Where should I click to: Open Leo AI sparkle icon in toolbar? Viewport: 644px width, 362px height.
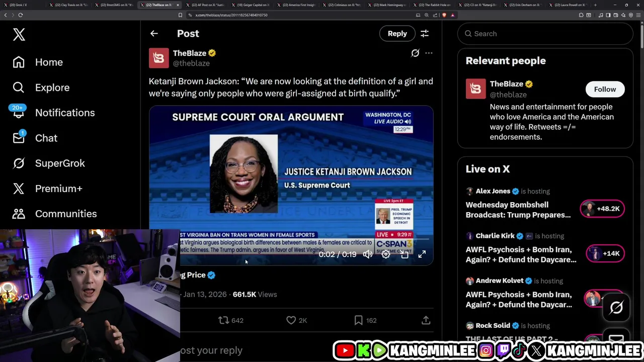point(623,15)
